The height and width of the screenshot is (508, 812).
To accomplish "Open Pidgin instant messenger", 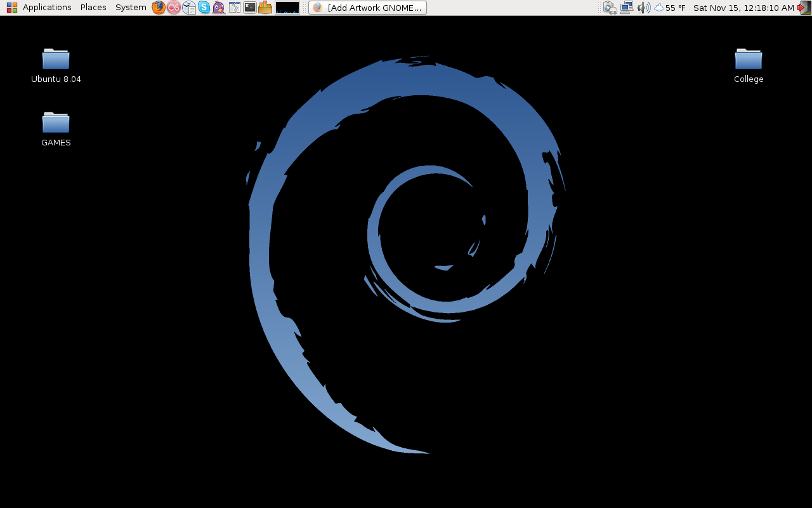I will click(219, 8).
